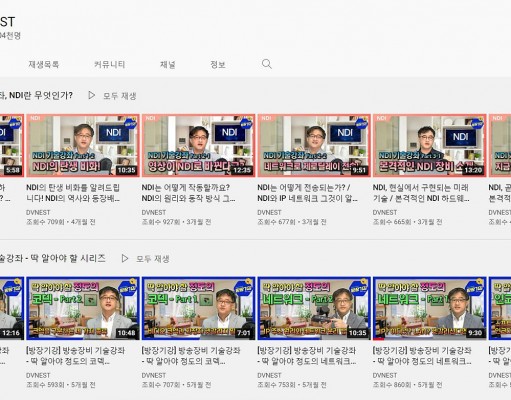Open '본격적인 NDI 장비 소개' thumbnail 13:20

coord(430,145)
